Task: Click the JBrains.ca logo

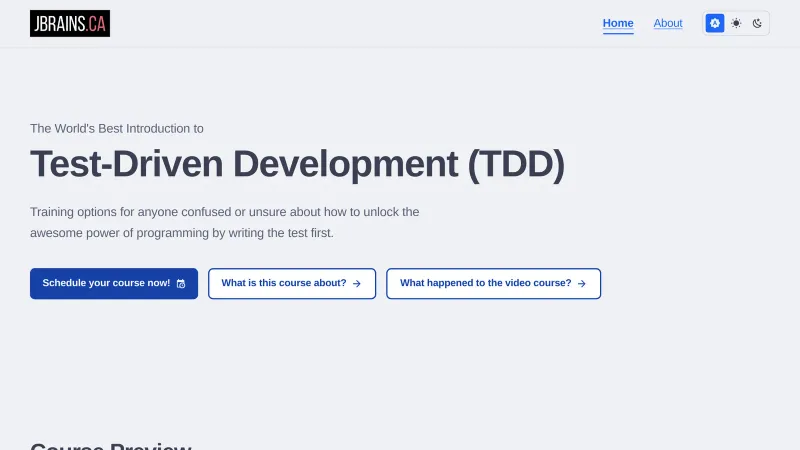Action: click(x=69, y=23)
